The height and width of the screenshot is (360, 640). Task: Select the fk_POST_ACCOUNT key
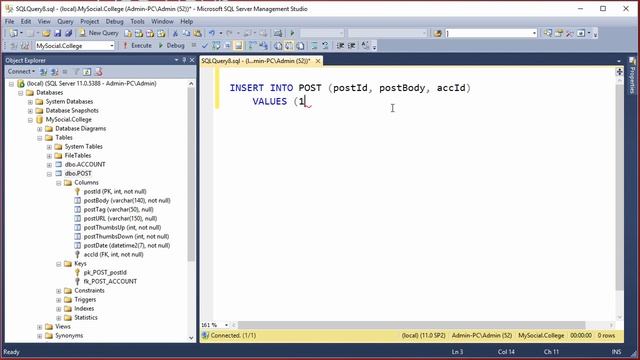coord(110,281)
